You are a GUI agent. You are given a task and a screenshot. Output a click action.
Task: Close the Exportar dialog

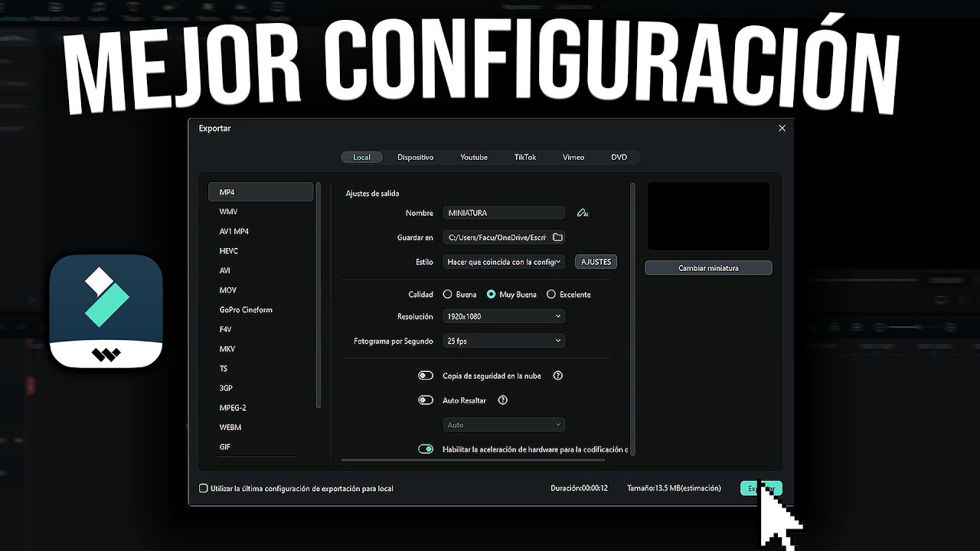click(x=782, y=129)
